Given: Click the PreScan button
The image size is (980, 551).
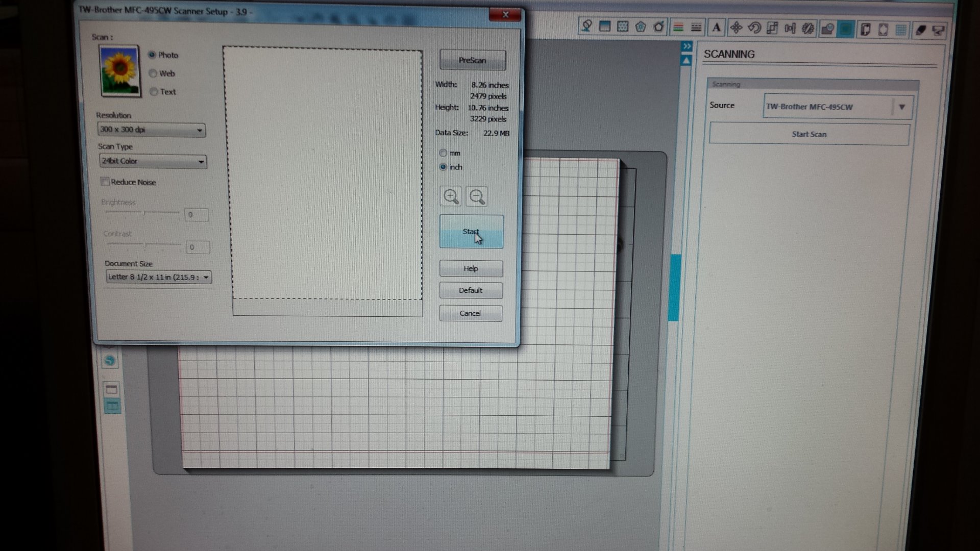Looking at the screenshot, I should click(472, 60).
